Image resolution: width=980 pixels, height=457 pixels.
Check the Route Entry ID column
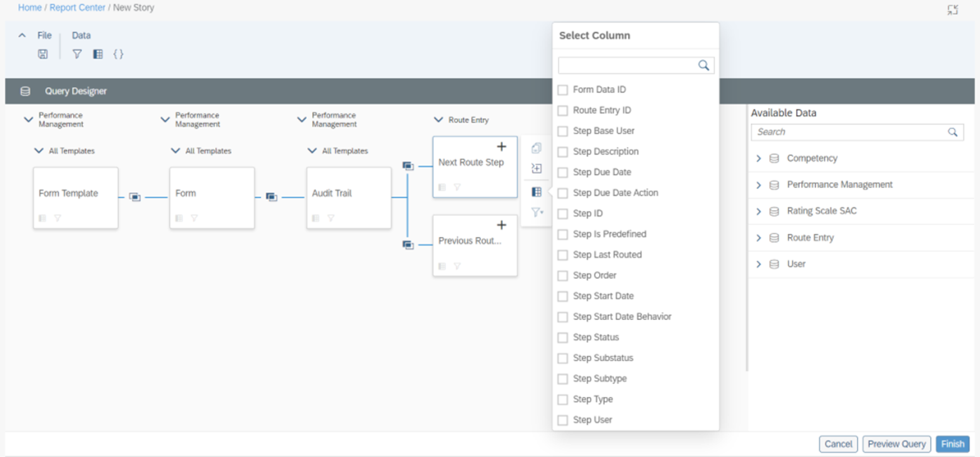coord(563,111)
